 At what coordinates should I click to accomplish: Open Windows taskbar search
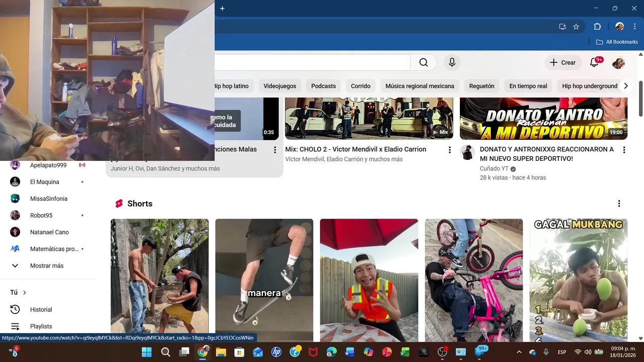coord(166,352)
